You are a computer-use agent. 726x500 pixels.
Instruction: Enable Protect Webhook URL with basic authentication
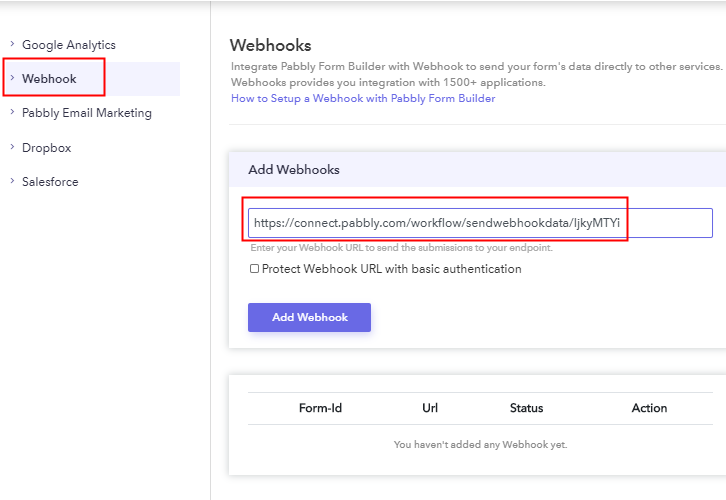pos(254,269)
